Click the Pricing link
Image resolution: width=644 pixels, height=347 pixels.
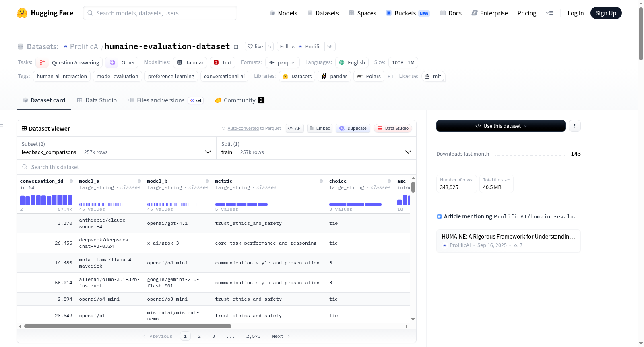coord(527,13)
